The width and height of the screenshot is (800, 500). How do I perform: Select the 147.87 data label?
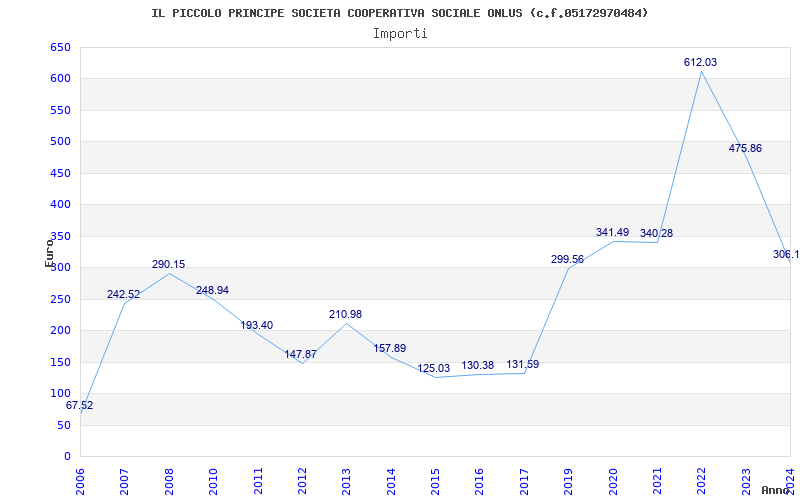301,355
